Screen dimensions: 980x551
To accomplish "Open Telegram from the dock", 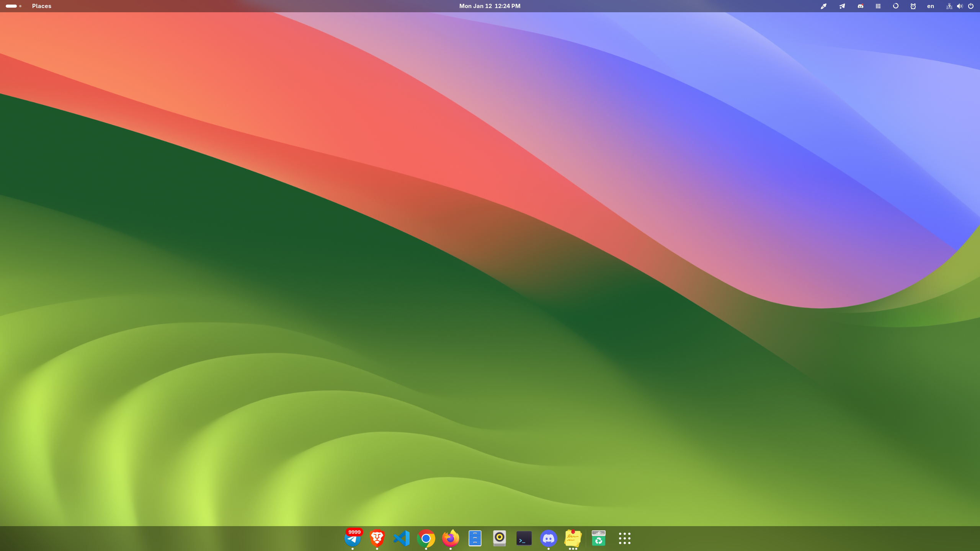I will coord(352,538).
